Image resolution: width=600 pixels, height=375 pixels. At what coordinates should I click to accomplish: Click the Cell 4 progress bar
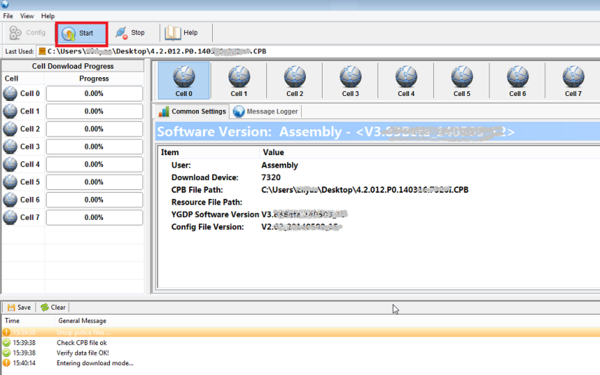(94, 165)
